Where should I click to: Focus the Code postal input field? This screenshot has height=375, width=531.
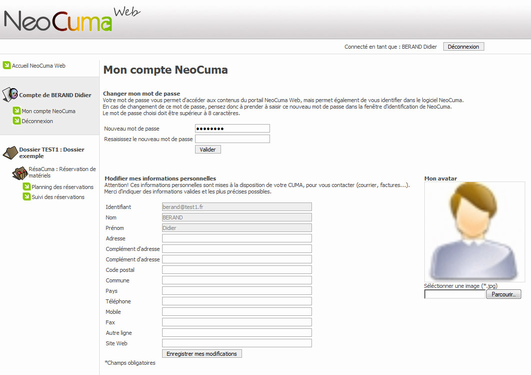click(237, 270)
